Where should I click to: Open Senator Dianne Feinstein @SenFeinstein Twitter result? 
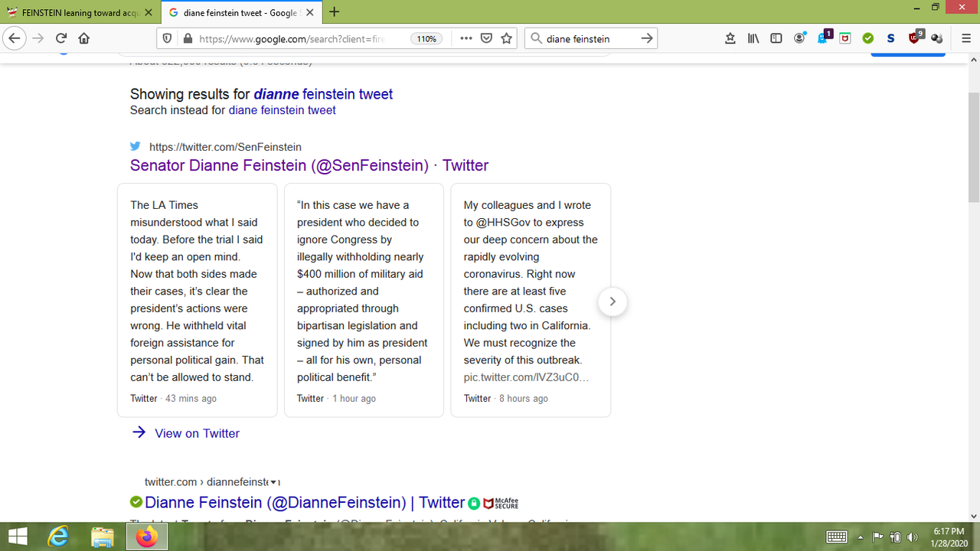(x=309, y=165)
